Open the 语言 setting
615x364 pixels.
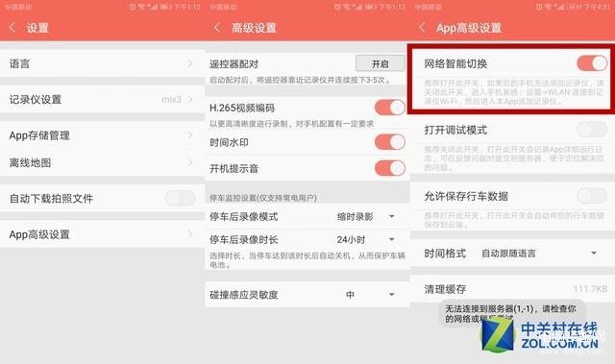click(x=102, y=63)
